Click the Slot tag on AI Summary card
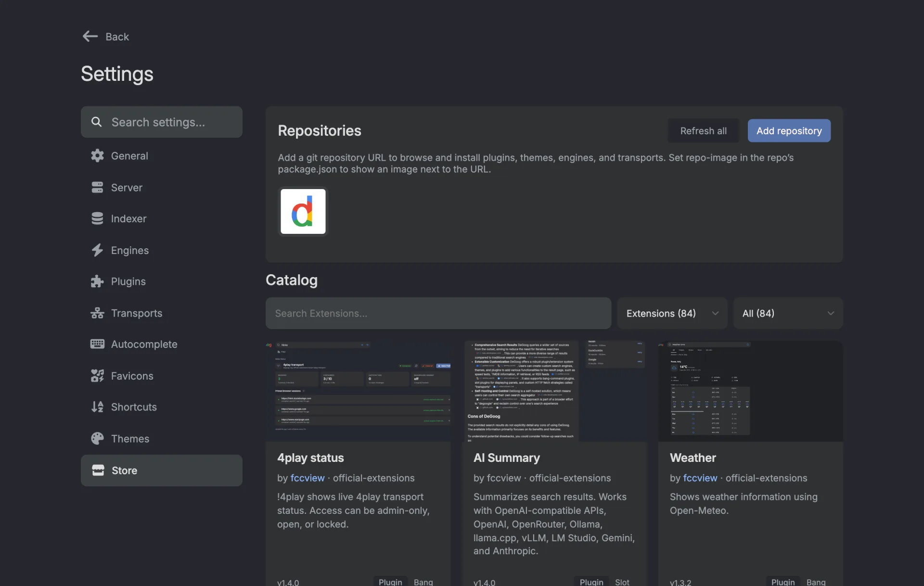Viewport: 924px width, 586px height. point(622,582)
